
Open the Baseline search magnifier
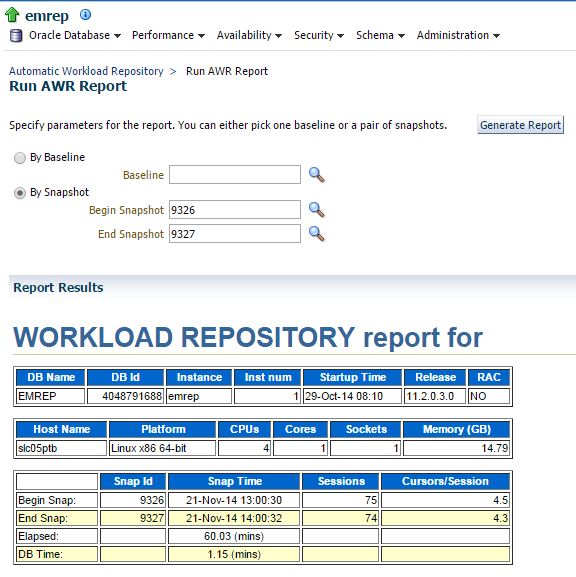[317, 175]
